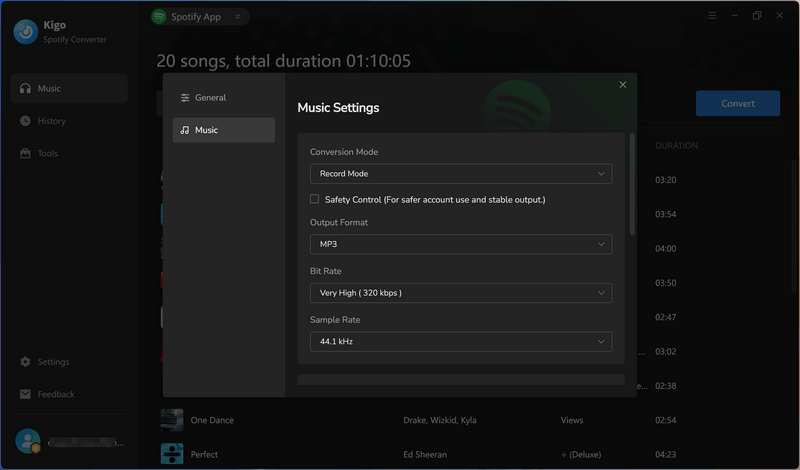Image resolution: width=800 pixels, height=470 pixels.
Task: Click the 04:23 duration value
Action: point(666,454)
